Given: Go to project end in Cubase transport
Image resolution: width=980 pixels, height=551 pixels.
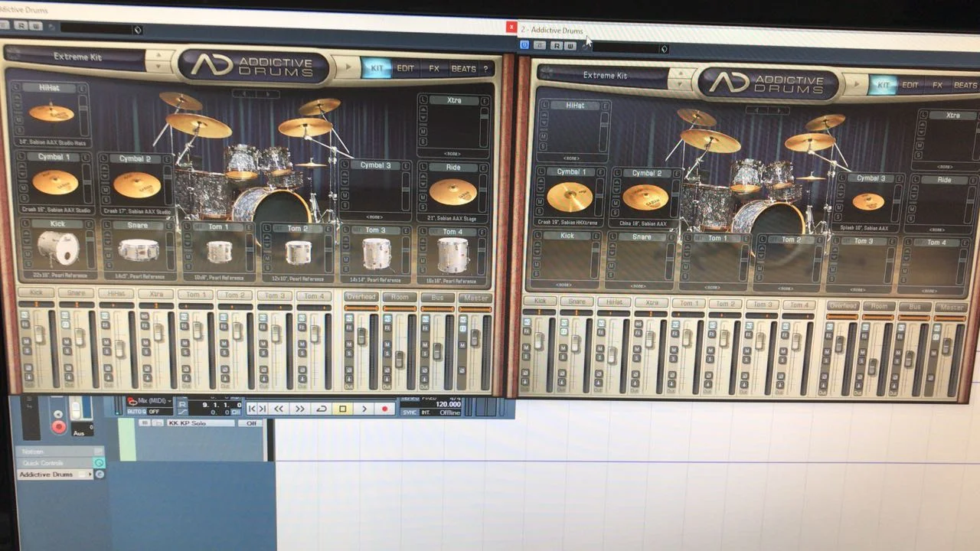Looking at the screenshot, I should click(x=263, y=409).
